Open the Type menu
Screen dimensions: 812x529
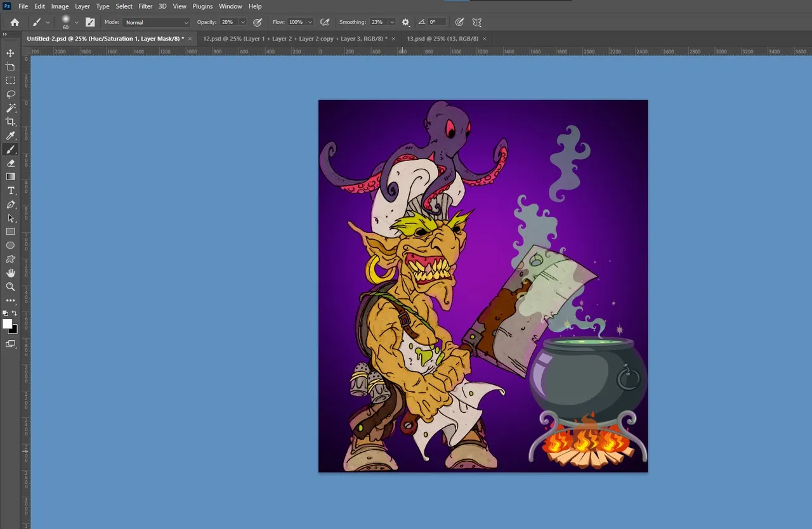pyautogui.click(x=103, y=6)
